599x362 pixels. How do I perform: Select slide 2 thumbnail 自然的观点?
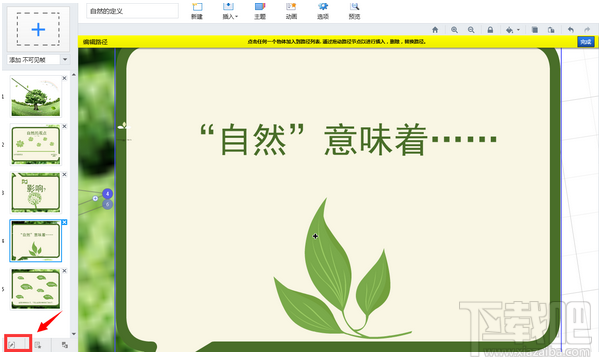(x=36, y=145)
